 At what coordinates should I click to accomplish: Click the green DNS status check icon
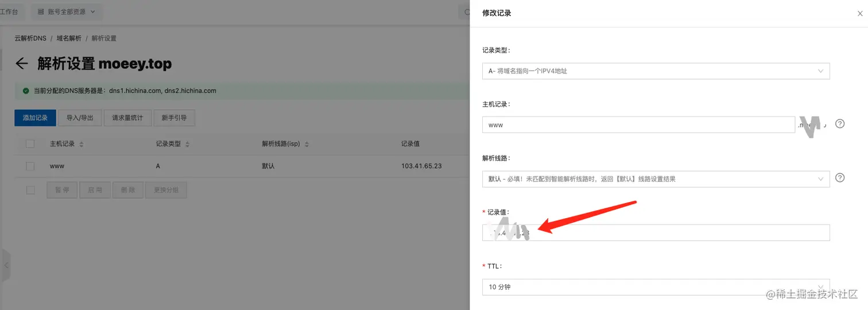click(26, 91)
